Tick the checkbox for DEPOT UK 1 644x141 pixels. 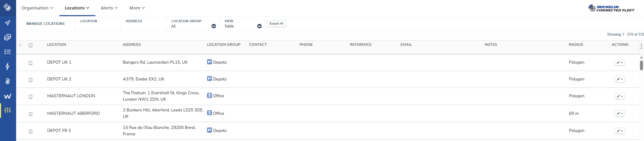click(x=31, y=63)
